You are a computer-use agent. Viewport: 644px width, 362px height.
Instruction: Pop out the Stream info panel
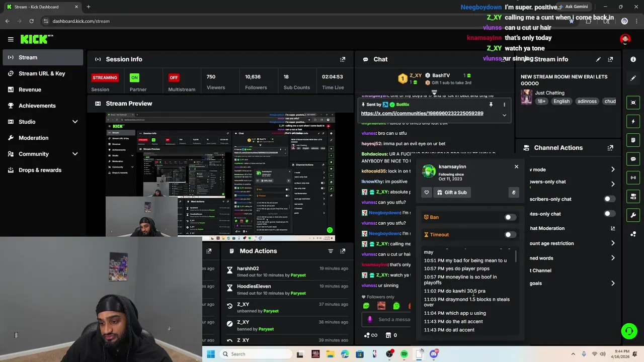pyautogui.click(x=610, y=59)
